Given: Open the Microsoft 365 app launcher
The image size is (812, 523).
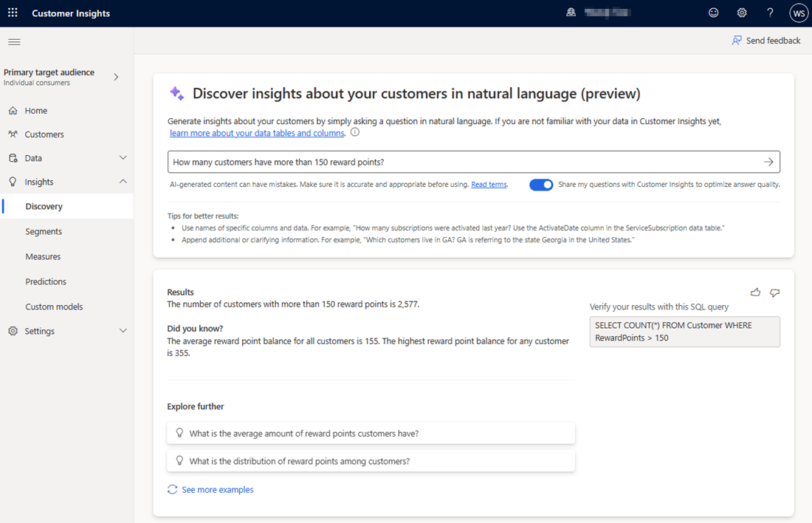Looking at the screenshot, I should point(13,13).
